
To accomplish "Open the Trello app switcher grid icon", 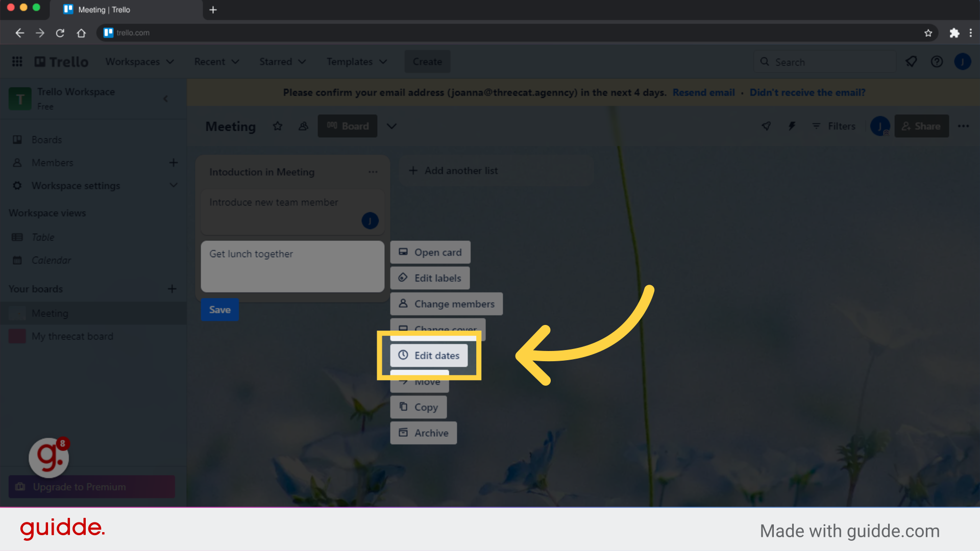I will [17, 61].
